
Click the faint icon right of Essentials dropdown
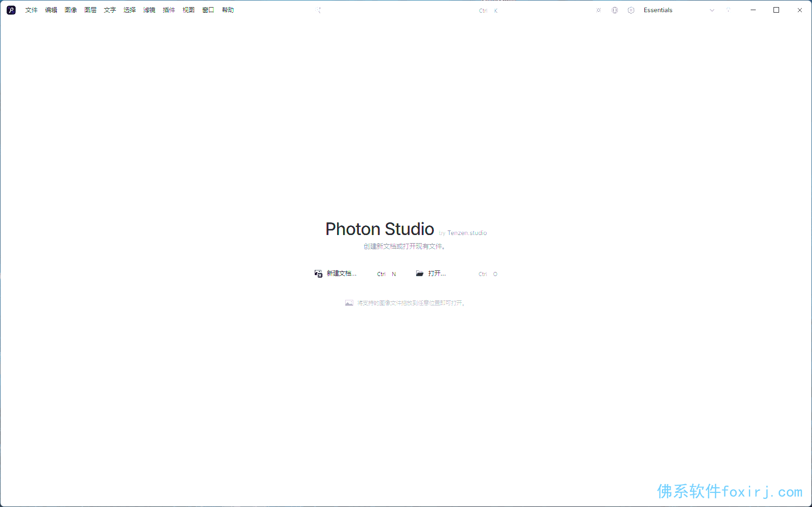[728, 10]
